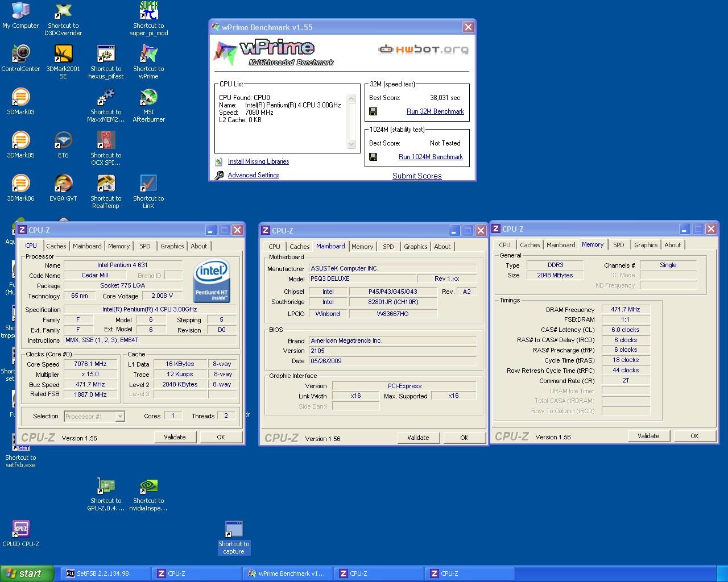Click the hwbot.org logo in wPrime
The image size is (728, 582).
[x=423, y=49]
